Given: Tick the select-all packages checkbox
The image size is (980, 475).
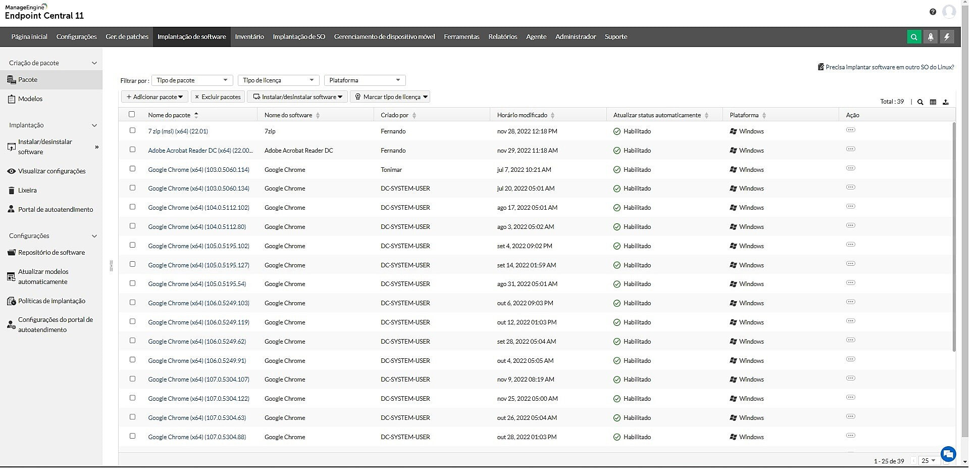Looking at the screenshot, I should (132, 115).
